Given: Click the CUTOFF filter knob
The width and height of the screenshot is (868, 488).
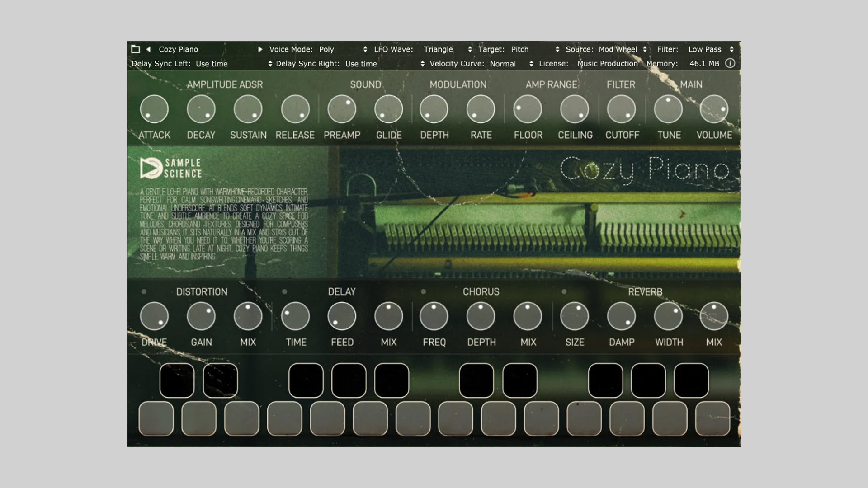Looking at the screenshot, I should click(x=622, y=109).
